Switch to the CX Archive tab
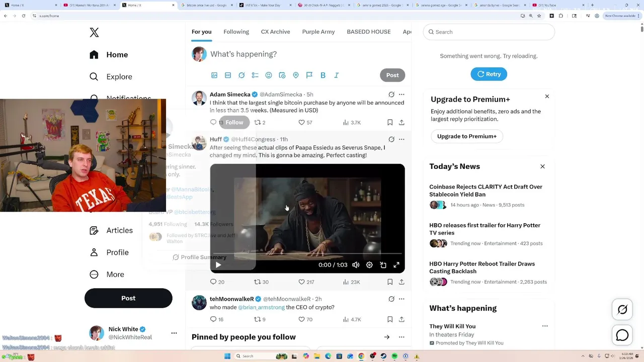 [x=275, y=32]
